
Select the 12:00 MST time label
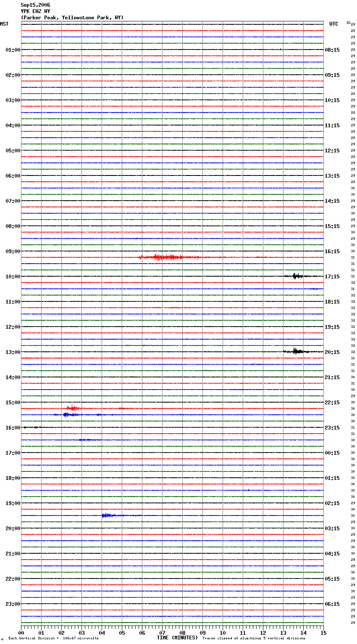click(13, 327)
